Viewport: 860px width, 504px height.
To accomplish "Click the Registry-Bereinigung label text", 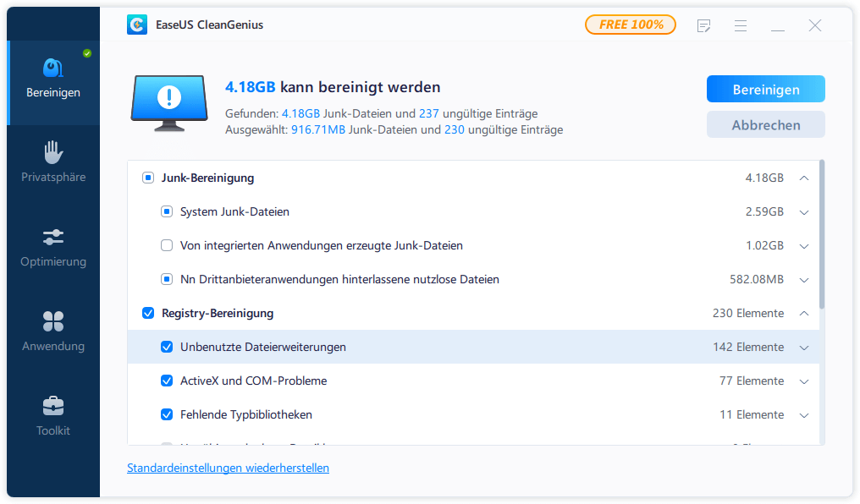I will pyautogui.click(x=218, y=314).
